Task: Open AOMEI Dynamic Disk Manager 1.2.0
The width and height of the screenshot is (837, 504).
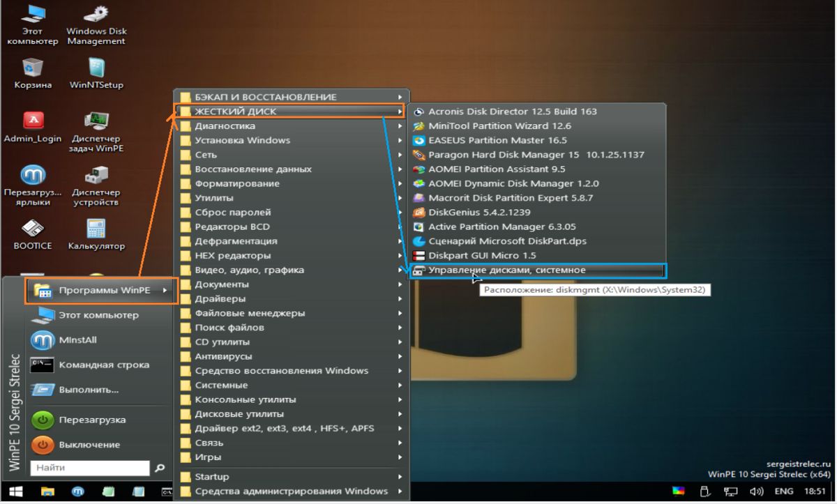Action: 536,183
